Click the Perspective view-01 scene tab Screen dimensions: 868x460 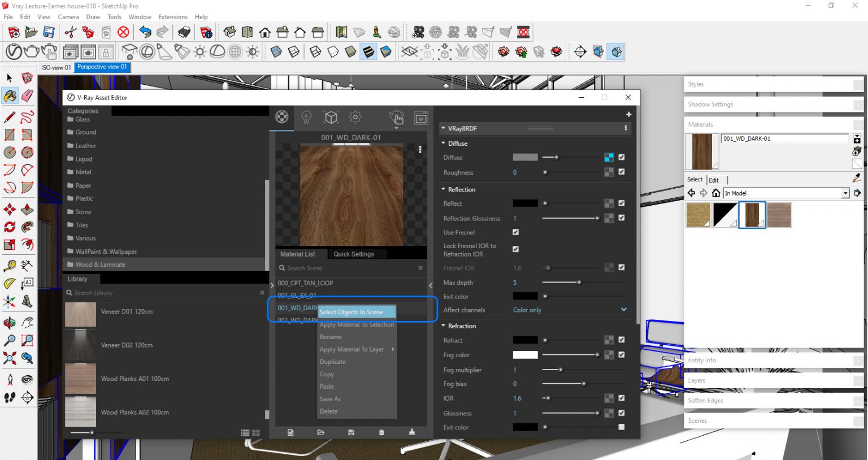click(x=102, y=67)
